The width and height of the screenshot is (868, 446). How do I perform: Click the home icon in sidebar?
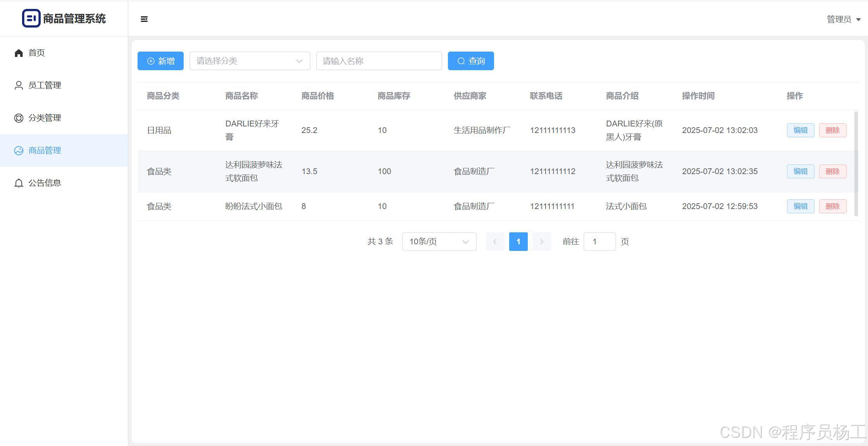coord(19,53)
